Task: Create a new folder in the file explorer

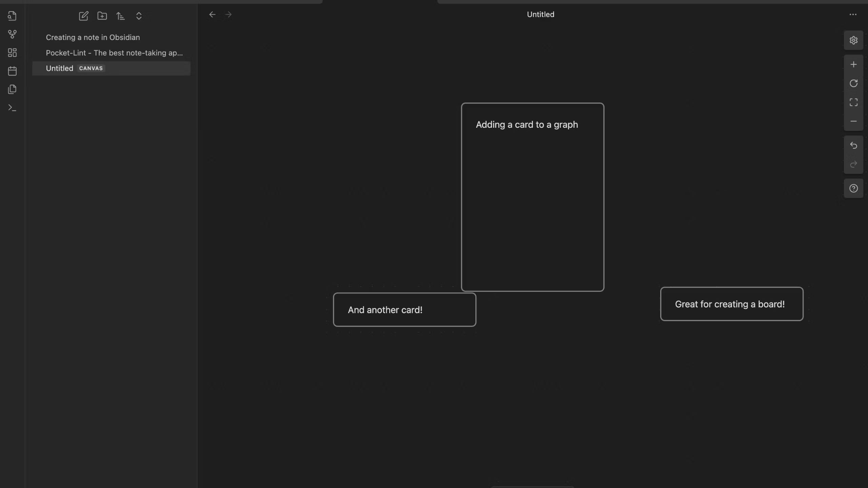Action: (102, 16)
